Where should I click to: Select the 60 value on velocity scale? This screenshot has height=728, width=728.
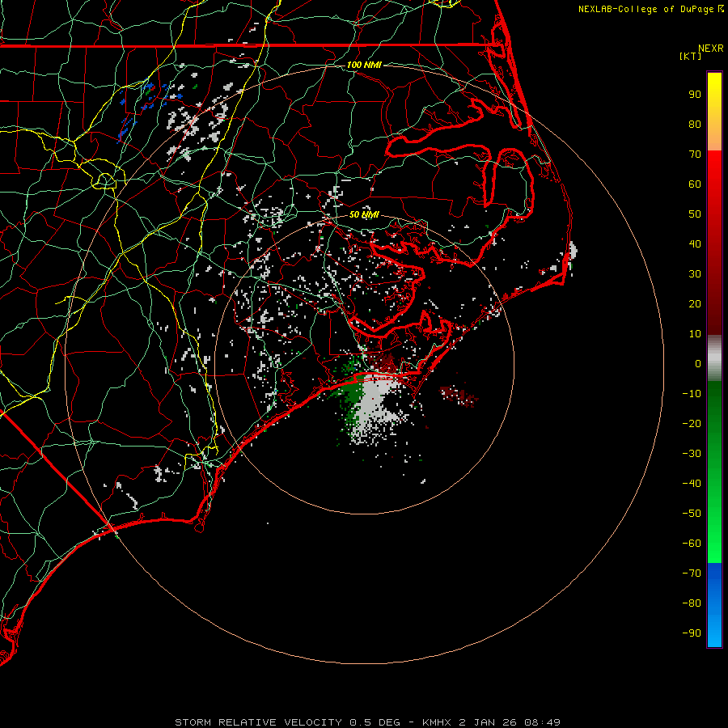point(695,184)
